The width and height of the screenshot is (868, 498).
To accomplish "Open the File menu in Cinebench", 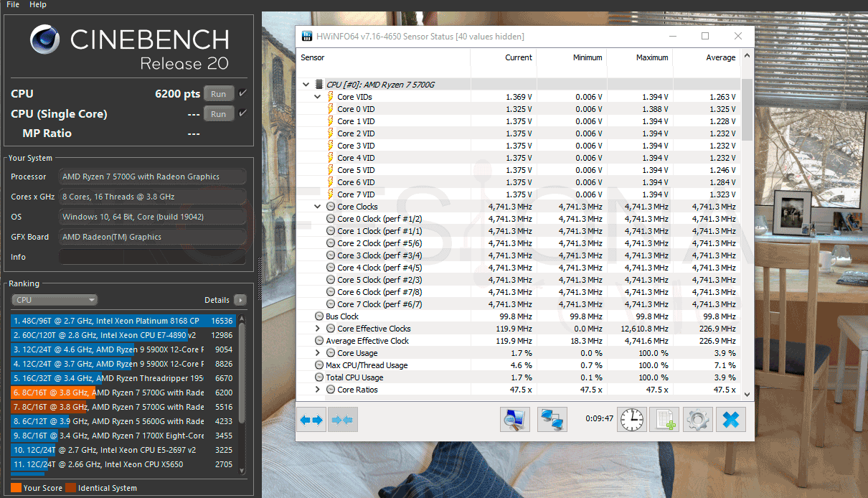I will tap(13, 5).
